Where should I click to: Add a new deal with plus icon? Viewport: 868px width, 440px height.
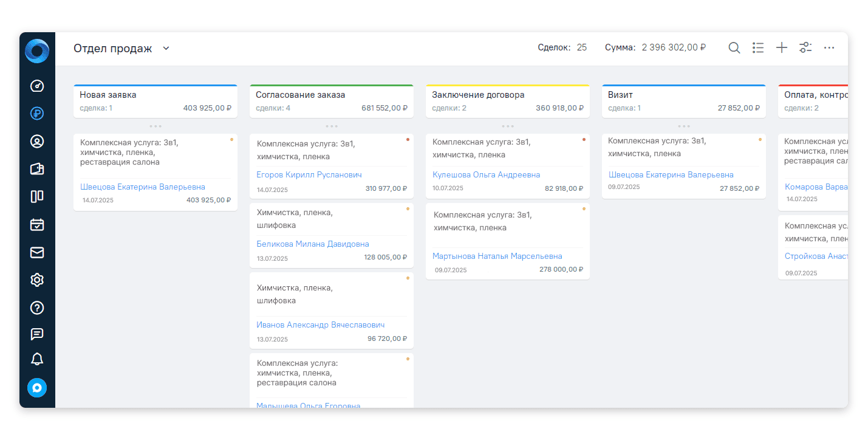(x=782, y=48)
